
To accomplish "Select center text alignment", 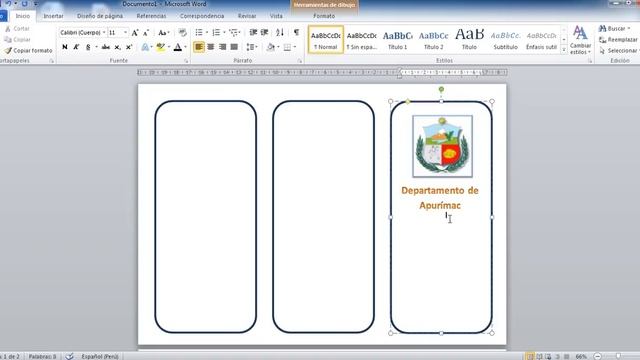I will click(x=211, y=47).
